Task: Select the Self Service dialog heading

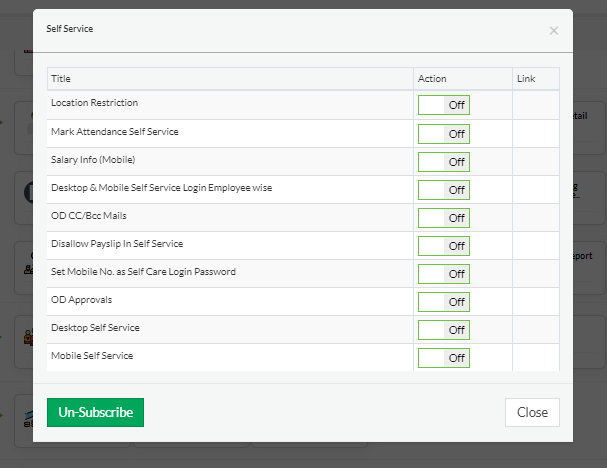Action: point(70,29)
